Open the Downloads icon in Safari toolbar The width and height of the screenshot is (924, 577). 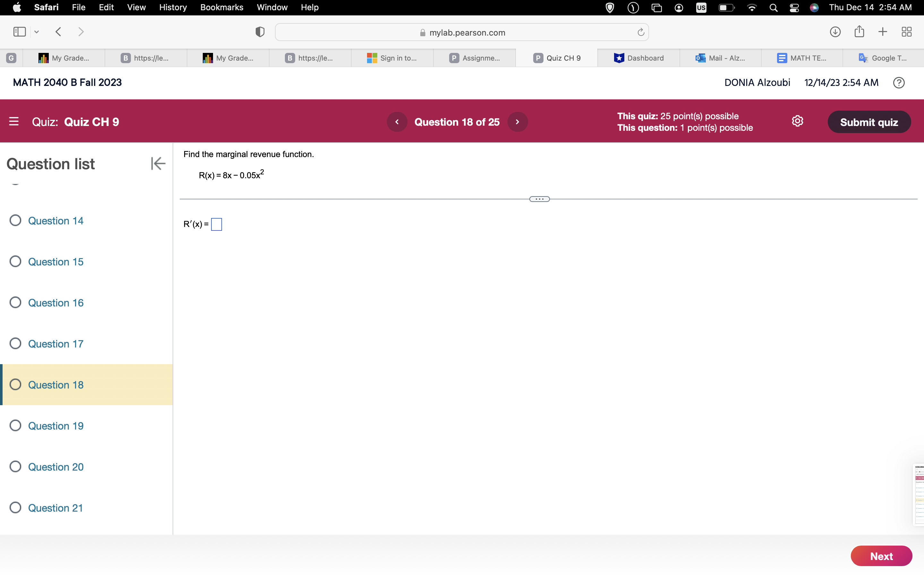(835, 32)
